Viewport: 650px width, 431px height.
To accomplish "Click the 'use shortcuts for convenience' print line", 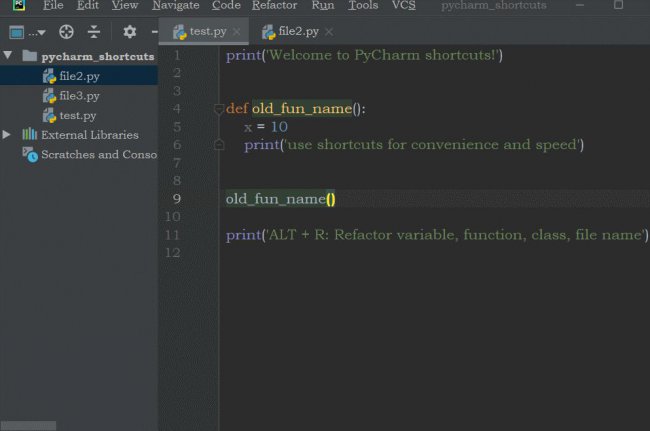I will [414, 145].
